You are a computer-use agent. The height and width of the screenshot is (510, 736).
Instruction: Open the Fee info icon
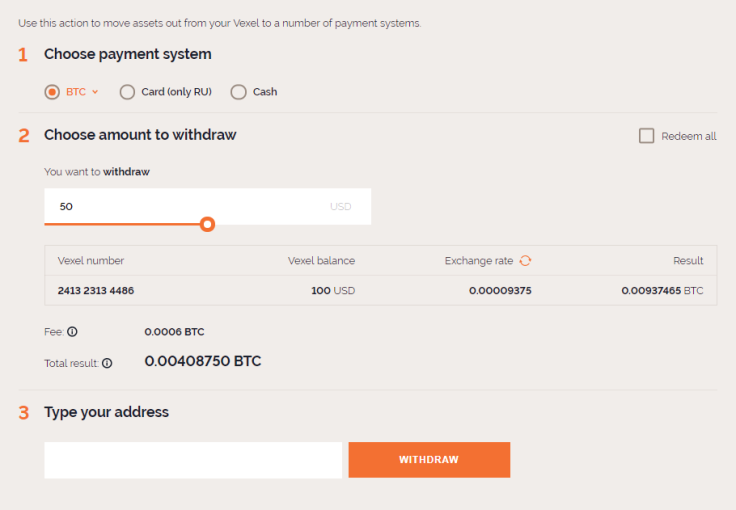(72, 332)
